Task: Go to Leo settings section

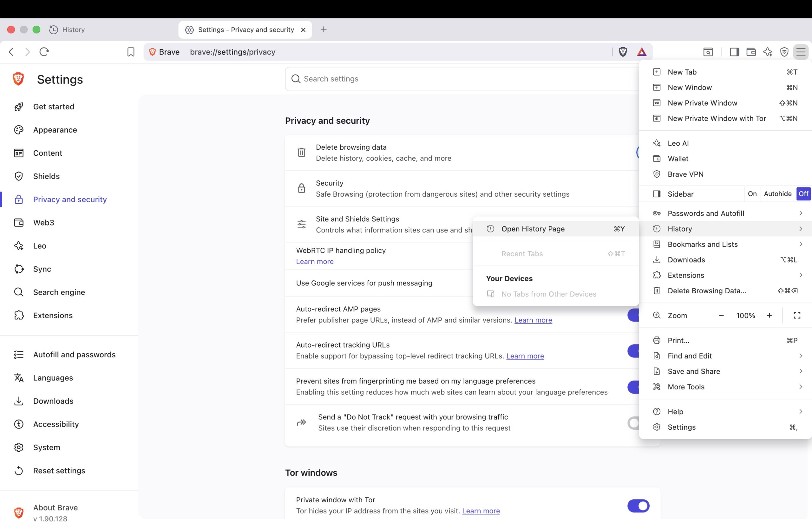Action: (x=69, y=246)
